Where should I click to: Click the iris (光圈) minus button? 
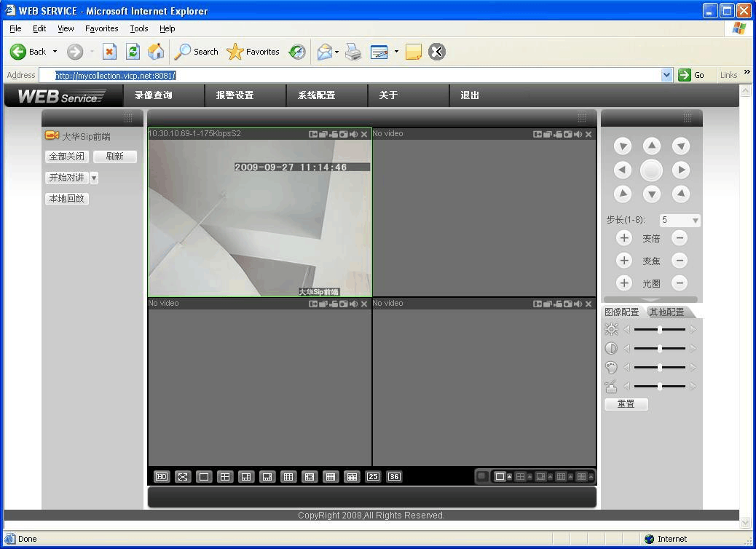680,283
